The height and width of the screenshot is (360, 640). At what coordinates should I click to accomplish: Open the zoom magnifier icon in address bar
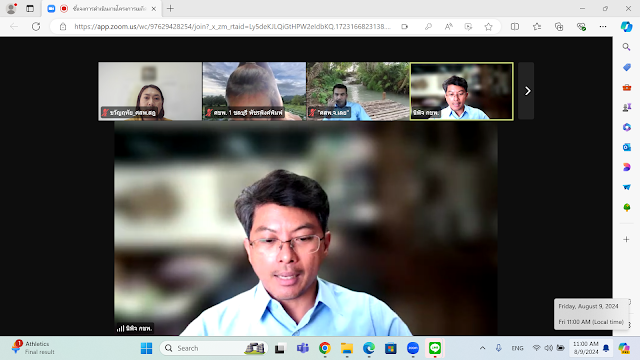(x=428, y=27)
